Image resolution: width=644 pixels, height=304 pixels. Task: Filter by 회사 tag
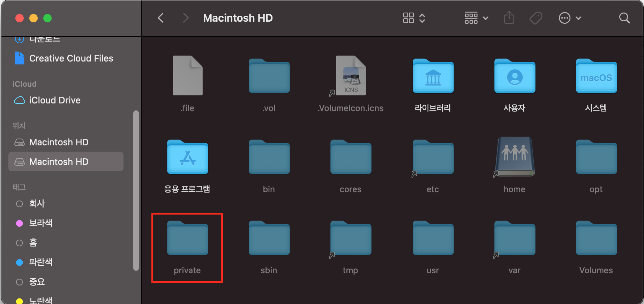pyautogui.click(x=66, y=203)
